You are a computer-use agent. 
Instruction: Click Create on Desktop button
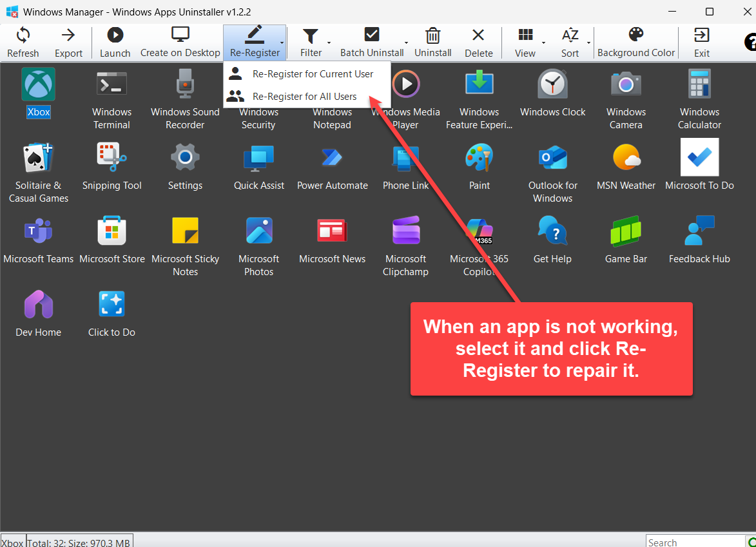(x=180, y=43)
